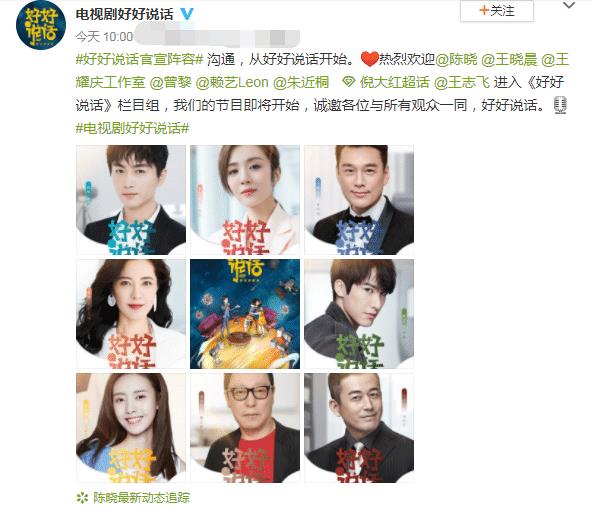The image size is (592, 508).
Task: Open hashtag #好好说话官宣阵容#
Action: click(x=140, y=60)
